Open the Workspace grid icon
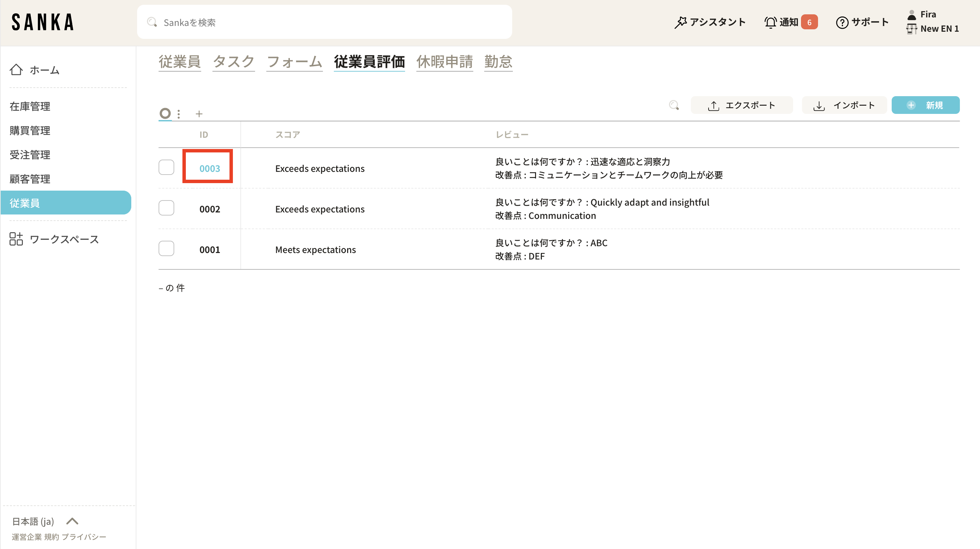The height and width of the screenshot is (549, 980). 16,239
